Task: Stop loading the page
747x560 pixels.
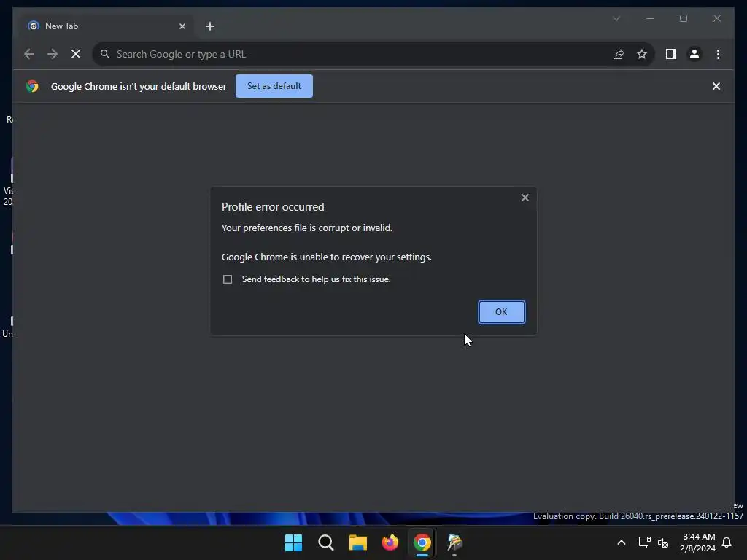Action: pos(76,54)
